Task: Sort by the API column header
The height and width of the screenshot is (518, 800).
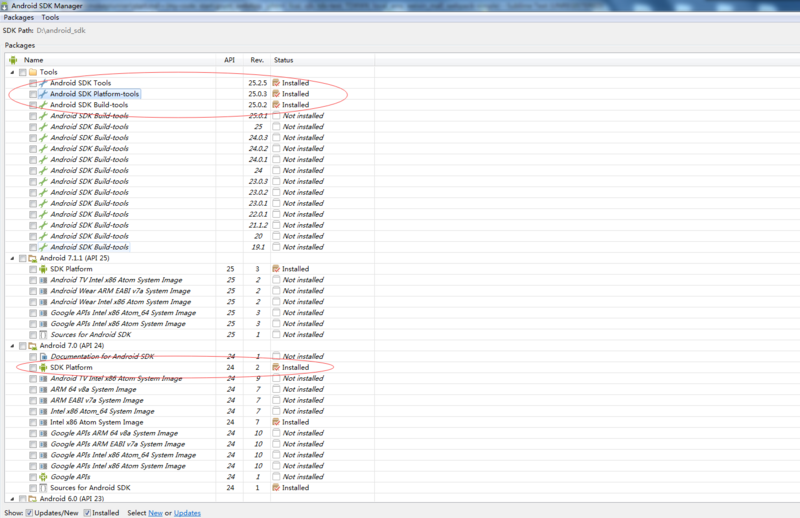Action: (230, 60)
